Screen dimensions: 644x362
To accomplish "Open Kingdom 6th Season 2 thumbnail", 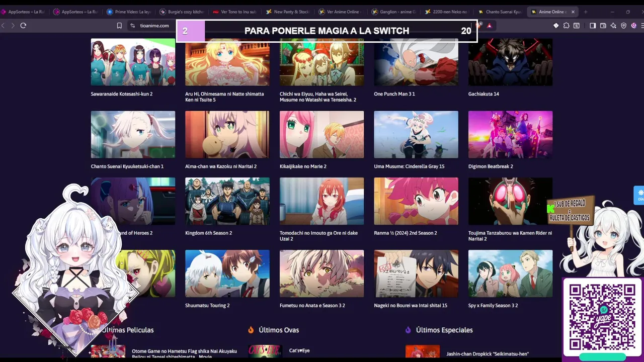I will coord(227,201).
